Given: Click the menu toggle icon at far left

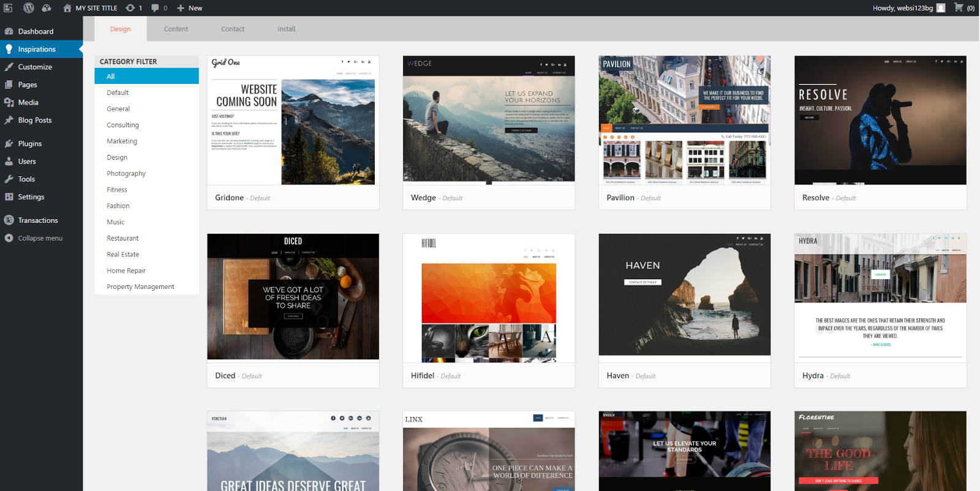Looking at the screenshot, I should pos(8,8).
